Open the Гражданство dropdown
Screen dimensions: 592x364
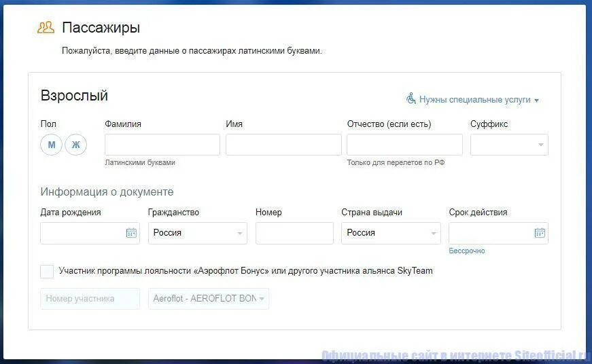coord(198,233)
